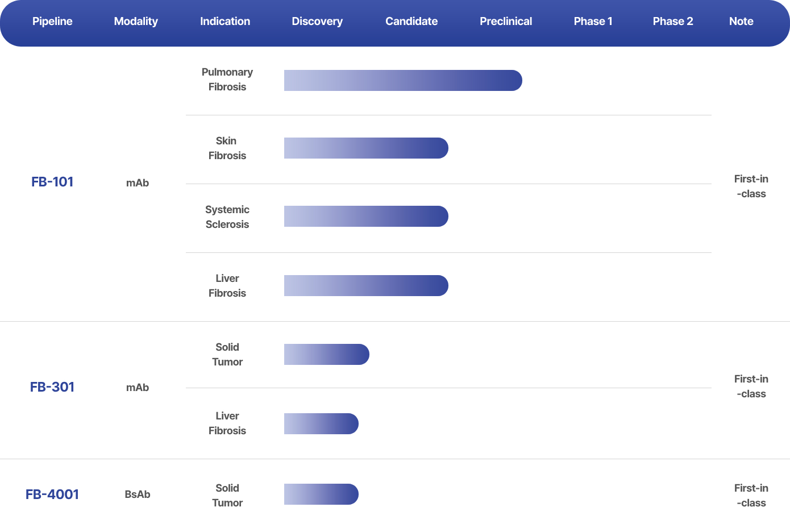Image resolution: width=790 pixels, height=532 pixels.
Task: Click the Phase 1 header
Action: click(593, 22)
